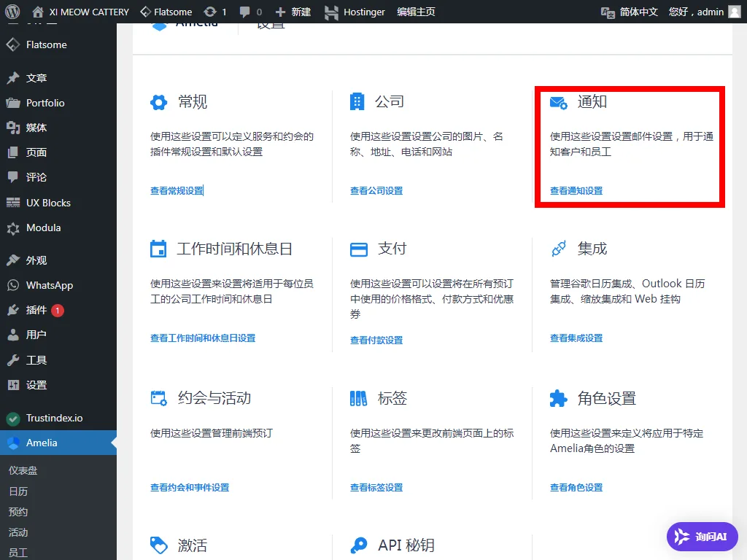Click the 用户 user icon

click(13, 335)
